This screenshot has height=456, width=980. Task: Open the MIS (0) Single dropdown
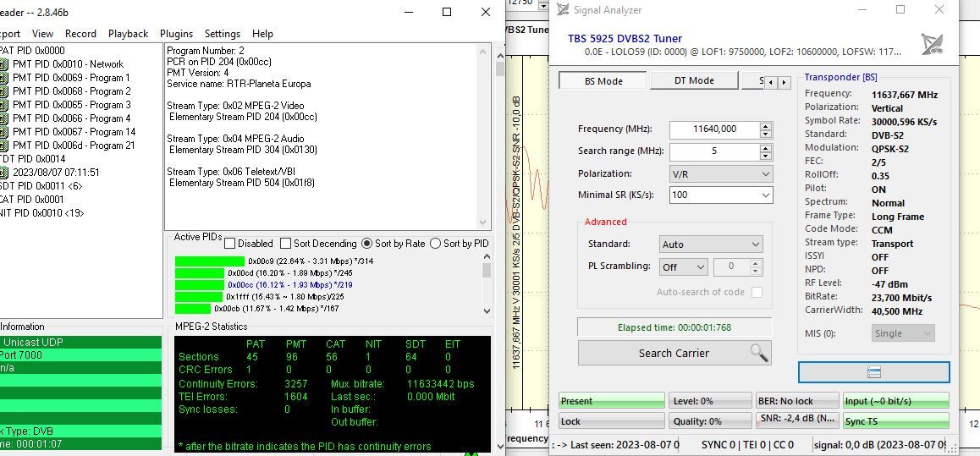point(902,333)
